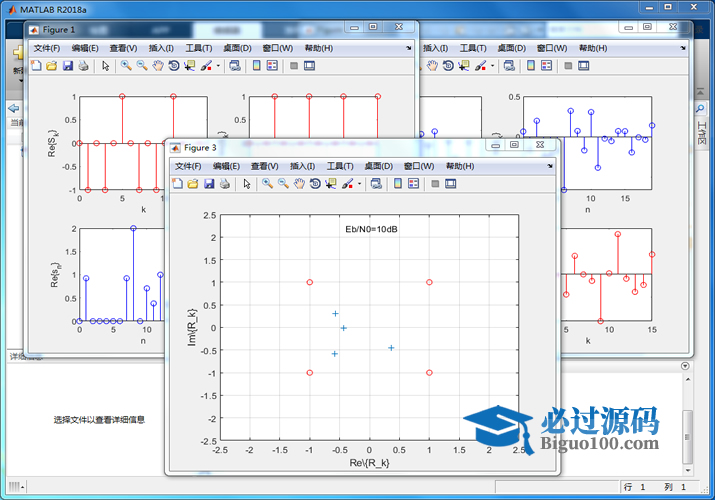
Task: Insert Legend icon in rear right figure toolbar
Action: coord(546,66)
